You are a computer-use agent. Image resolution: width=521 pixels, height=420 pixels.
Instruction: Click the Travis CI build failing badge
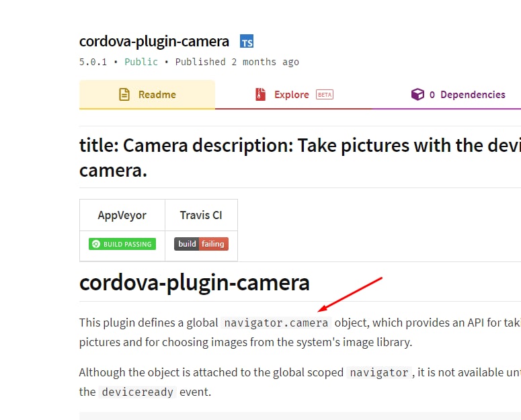click(201, 244)
